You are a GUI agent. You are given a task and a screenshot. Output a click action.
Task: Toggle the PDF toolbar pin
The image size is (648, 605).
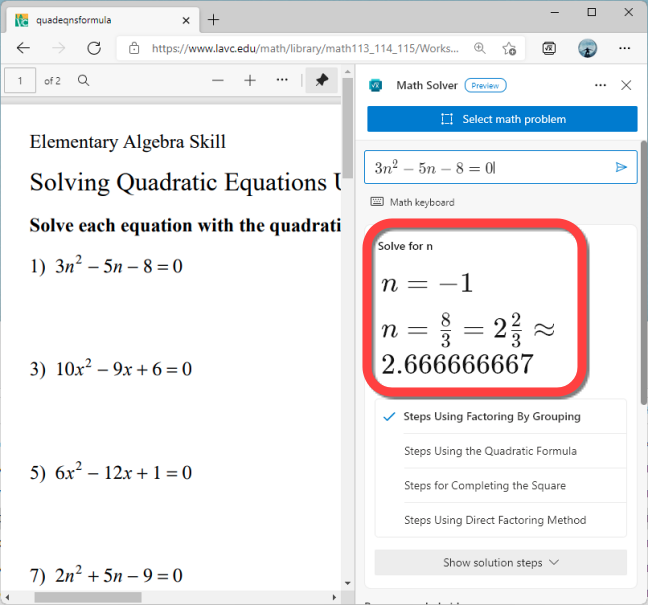tap(321, 81)
